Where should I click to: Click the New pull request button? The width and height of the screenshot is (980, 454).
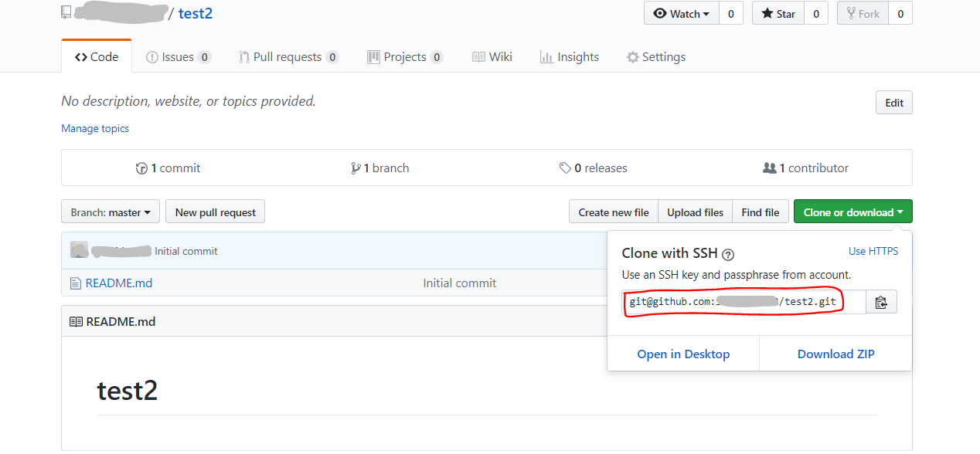click(216, 212)
